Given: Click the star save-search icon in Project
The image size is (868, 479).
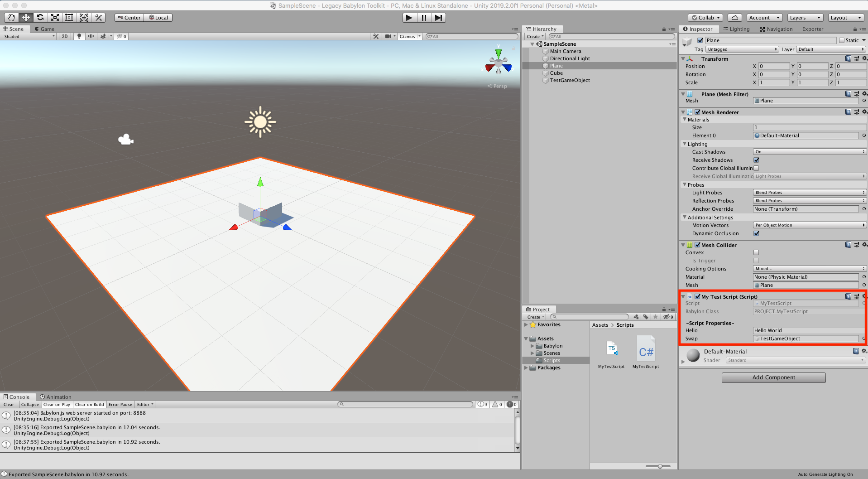Looking at the screenshot, I should coord(655,317).
